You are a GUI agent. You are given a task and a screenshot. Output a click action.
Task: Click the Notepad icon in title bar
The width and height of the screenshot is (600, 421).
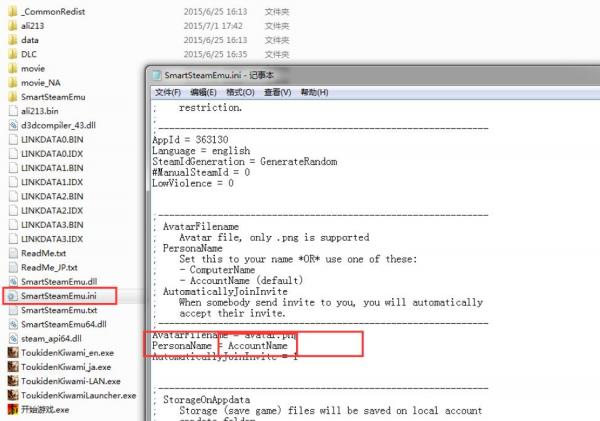click(x=157, y=75)
